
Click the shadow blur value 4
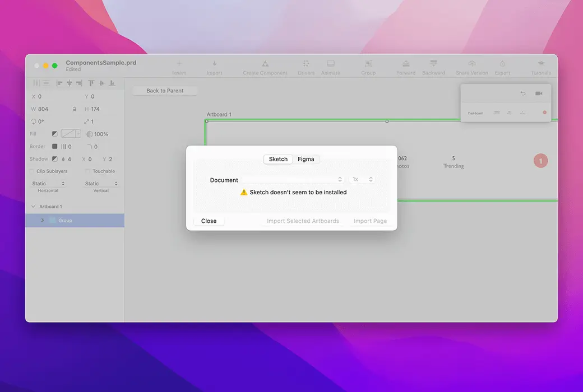click(69, 159)
